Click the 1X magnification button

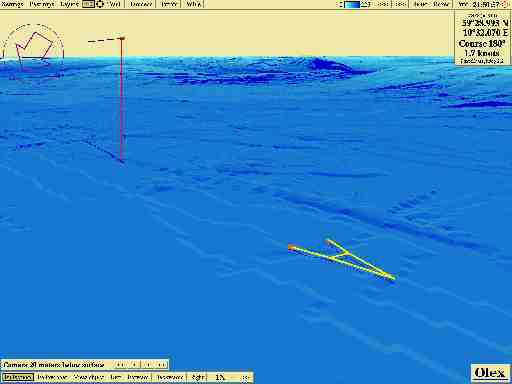click(220, 377)
